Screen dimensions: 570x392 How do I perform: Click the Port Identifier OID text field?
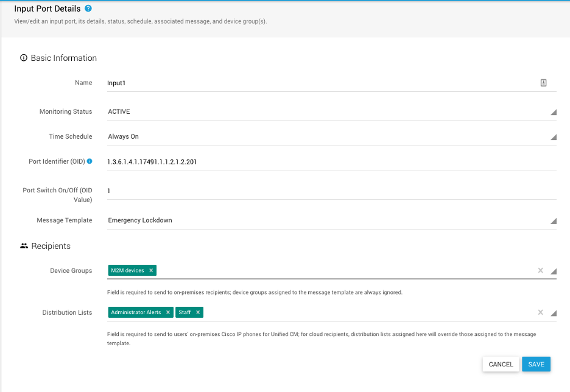click(x=329, y=162)
